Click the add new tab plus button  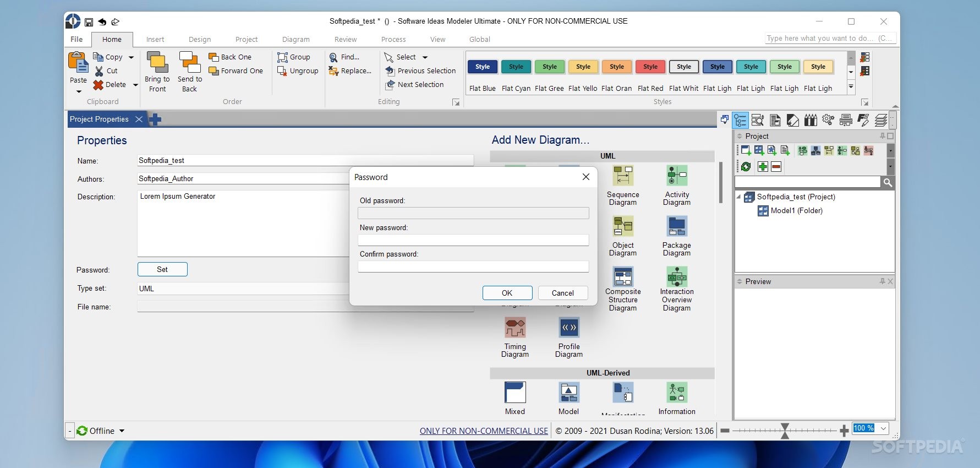(x=155, y=119)
